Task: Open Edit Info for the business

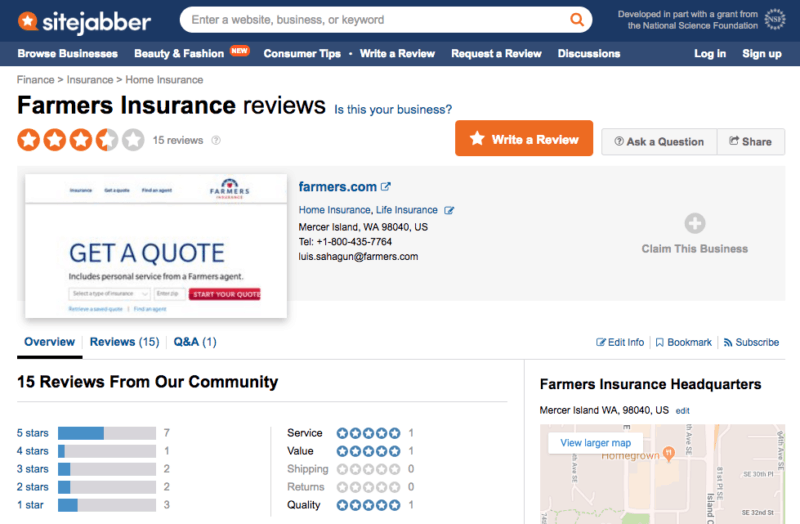Action: [x=620, y=342]
